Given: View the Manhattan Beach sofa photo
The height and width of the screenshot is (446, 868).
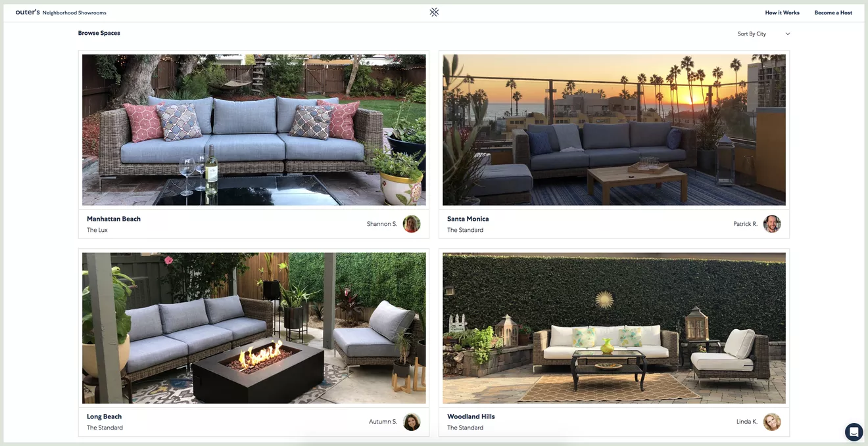Looking at the screenshot, I should (x=254, y=130).
